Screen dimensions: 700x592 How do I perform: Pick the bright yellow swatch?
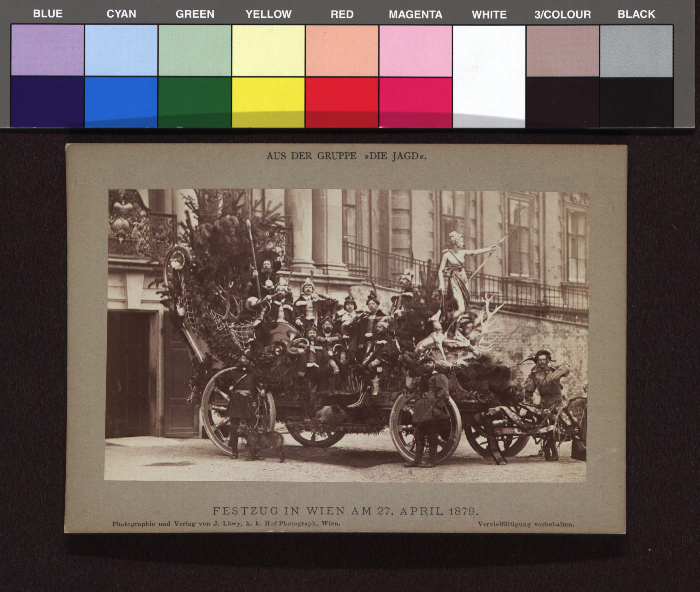coord(268,102)
